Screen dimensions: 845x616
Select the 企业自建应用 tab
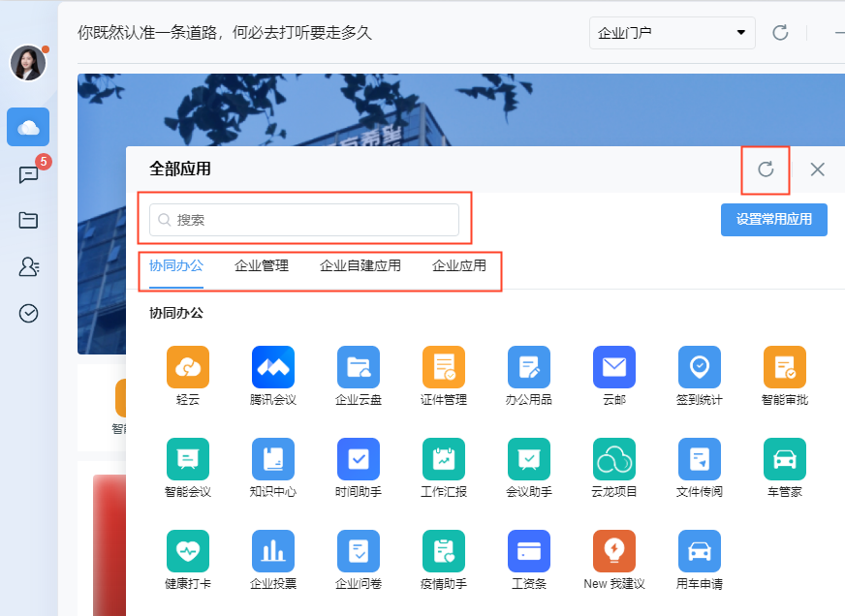pos(360,265)
